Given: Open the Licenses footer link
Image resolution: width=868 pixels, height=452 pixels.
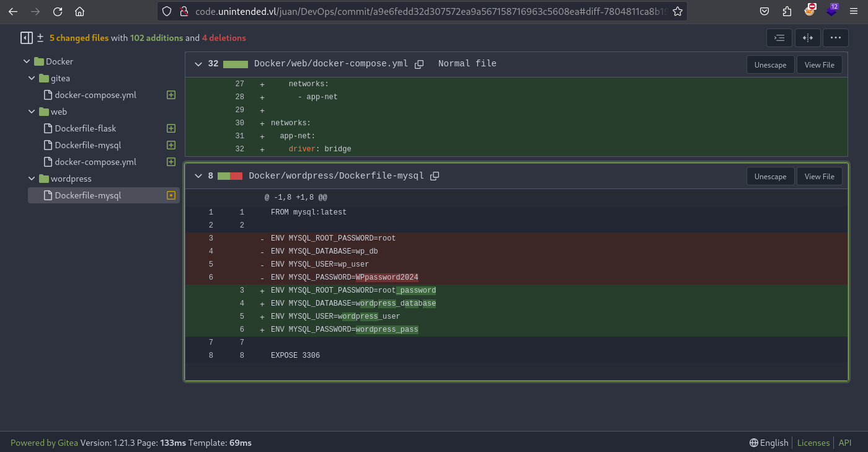Looking at the screenshot, I should [813, 443].
